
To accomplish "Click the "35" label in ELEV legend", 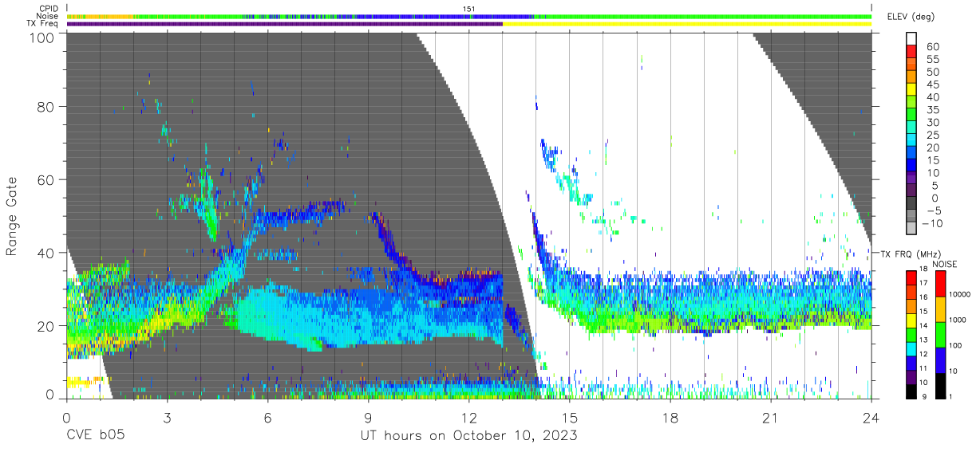I will [932, 110].
